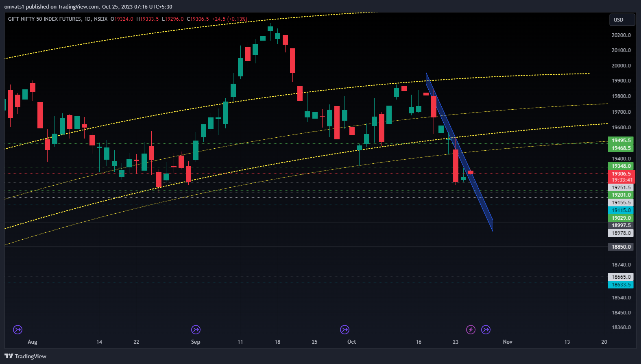Click the 19:33:41 countdown timer label
Image resolution: width=641 pixels, height=364 pixels.
click(x=621, y=180)
